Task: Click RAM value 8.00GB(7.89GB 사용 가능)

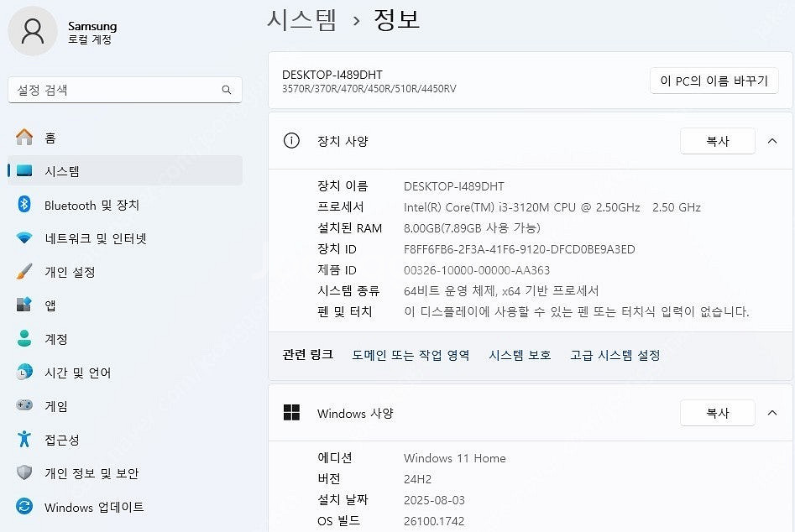Action: click(472, 228)
